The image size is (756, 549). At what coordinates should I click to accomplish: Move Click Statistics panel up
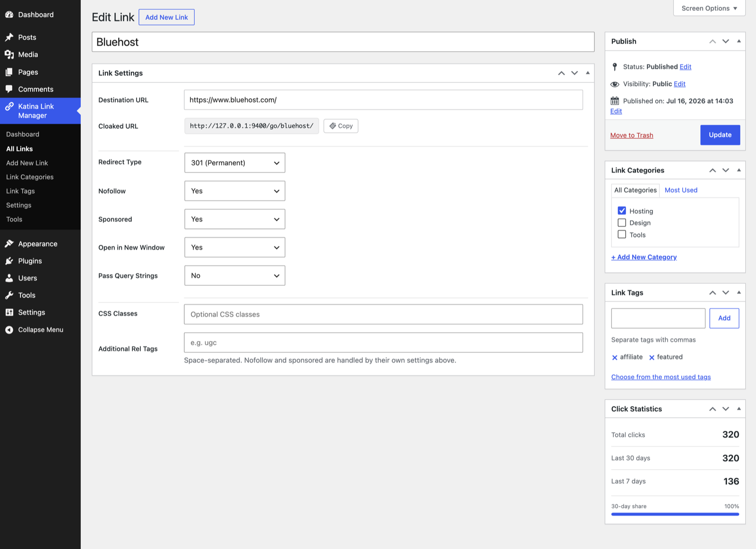coord(713,409)
